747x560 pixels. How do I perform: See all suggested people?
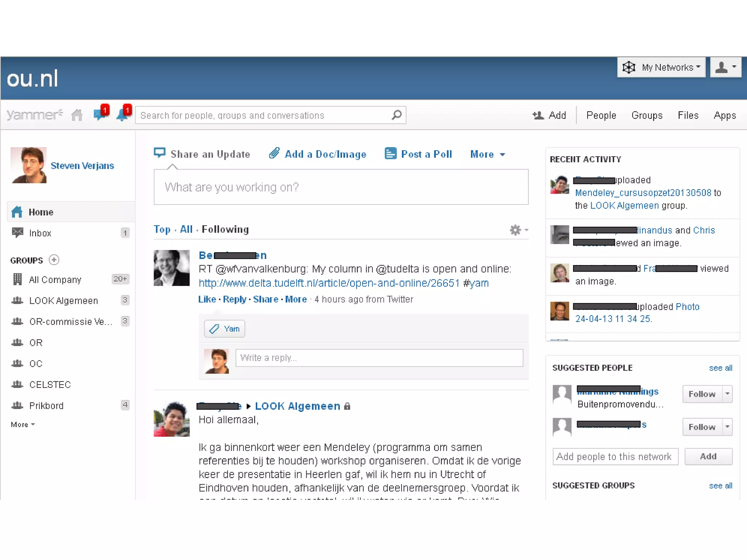pos(720,368)
